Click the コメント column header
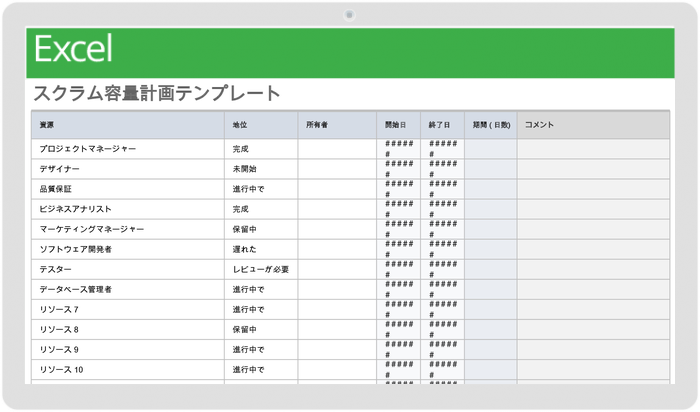Viewport: 700px width, 412px height. coord(540,125)
